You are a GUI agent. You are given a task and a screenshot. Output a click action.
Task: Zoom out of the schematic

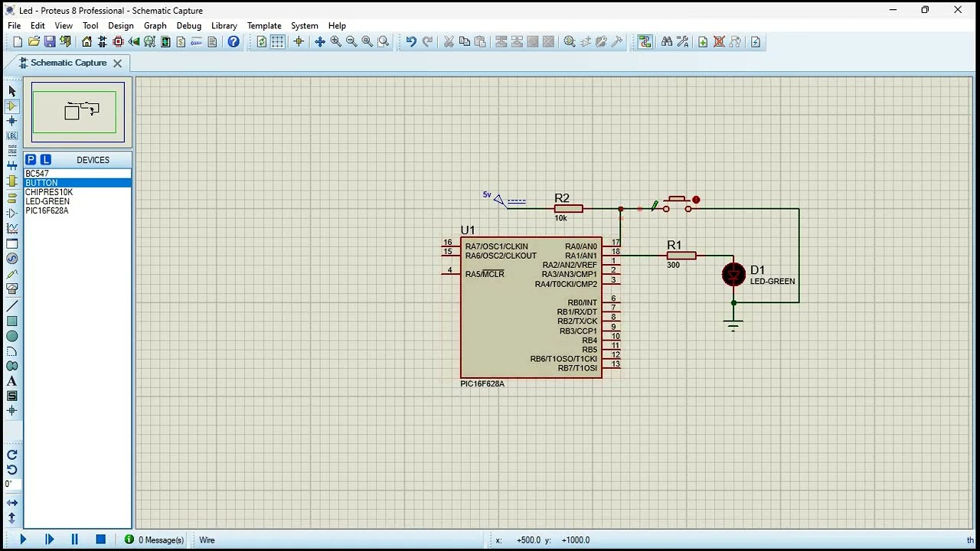click(x=351, y=42)
